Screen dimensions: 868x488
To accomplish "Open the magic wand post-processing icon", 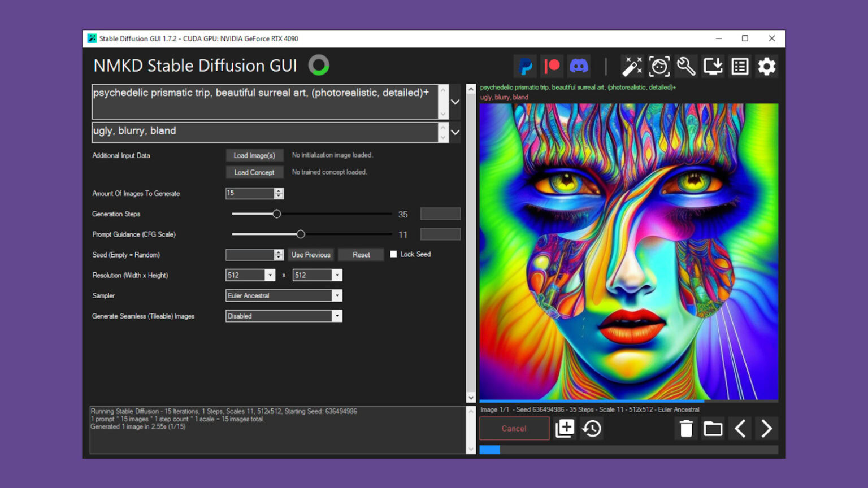I will coord(632,67).
